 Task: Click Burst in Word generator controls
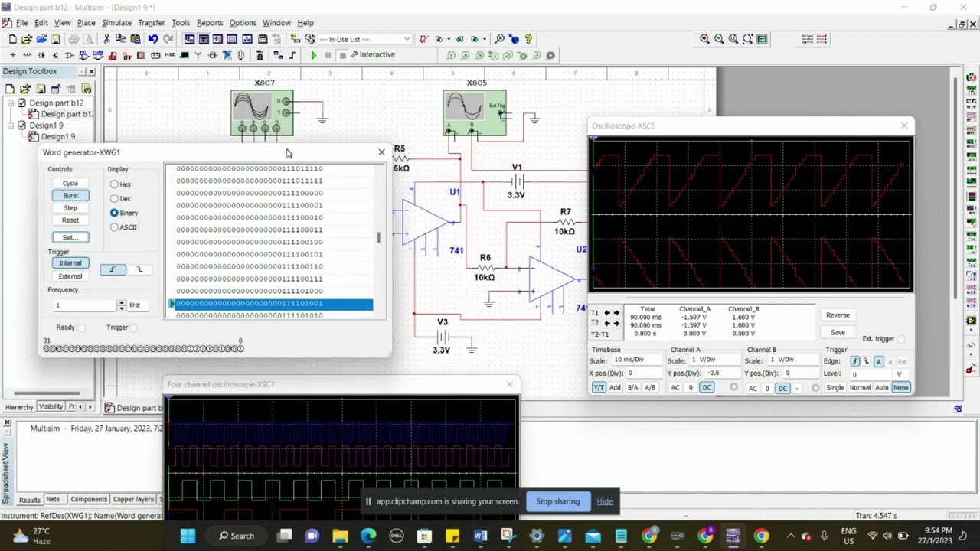click(70, 196)
